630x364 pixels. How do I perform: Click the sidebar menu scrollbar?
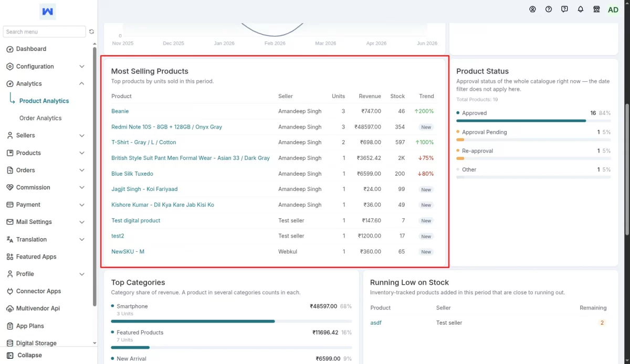tap(94, 176)
